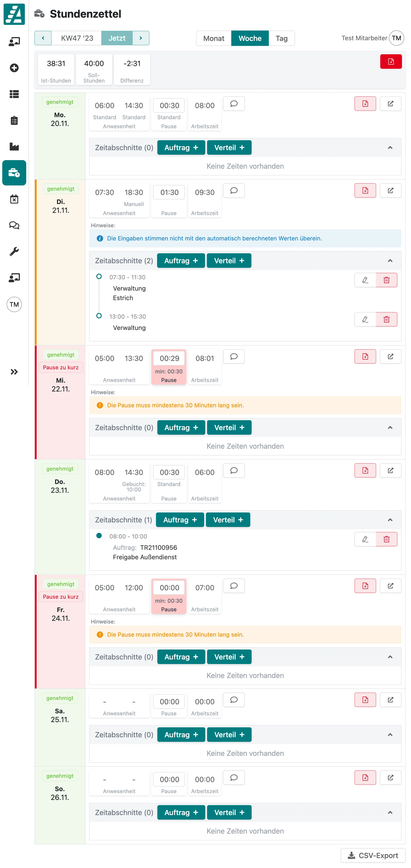This screenshot has height=868, width=411.
Task: Click the plus circle icon in sidebar
Action: pos(14,68)
